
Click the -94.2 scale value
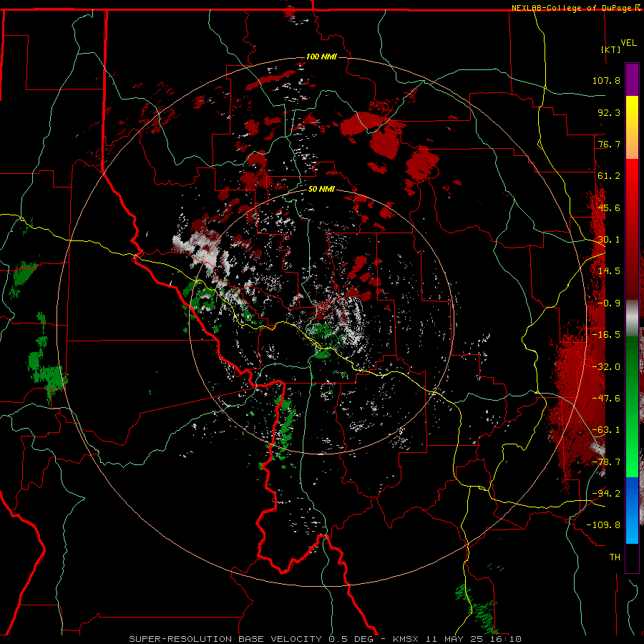click(606, 494)
